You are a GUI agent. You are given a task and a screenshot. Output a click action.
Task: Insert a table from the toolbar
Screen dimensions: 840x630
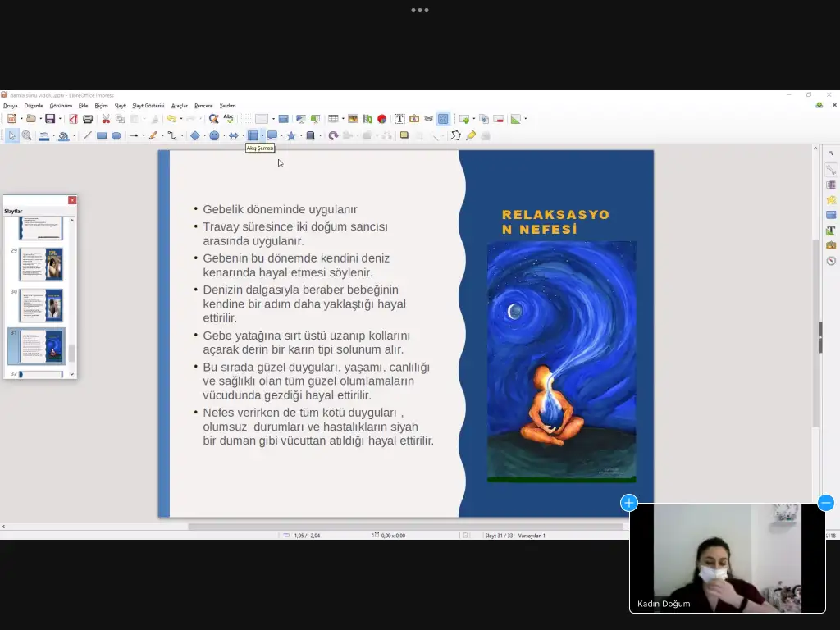tap(333, 119)
